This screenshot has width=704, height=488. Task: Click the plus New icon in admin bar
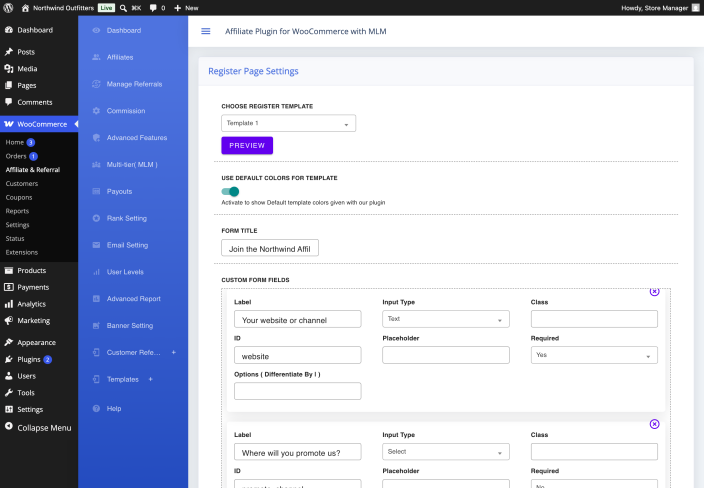pyautogui.click(x=177, y=8)
